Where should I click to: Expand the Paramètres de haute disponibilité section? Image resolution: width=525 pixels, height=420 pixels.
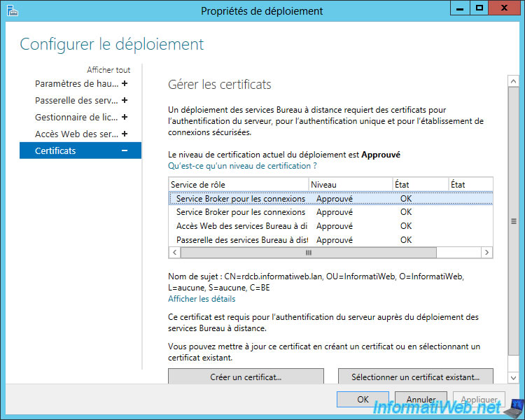point(125,83)
